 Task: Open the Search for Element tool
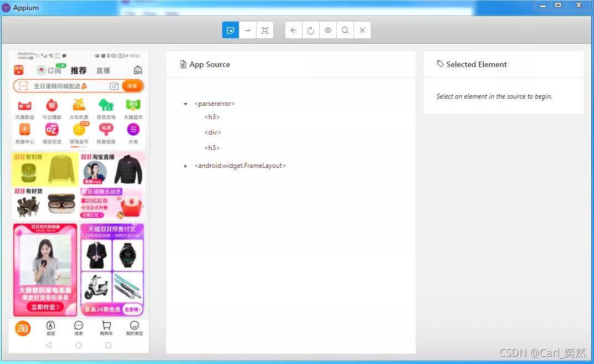(345, 30)
